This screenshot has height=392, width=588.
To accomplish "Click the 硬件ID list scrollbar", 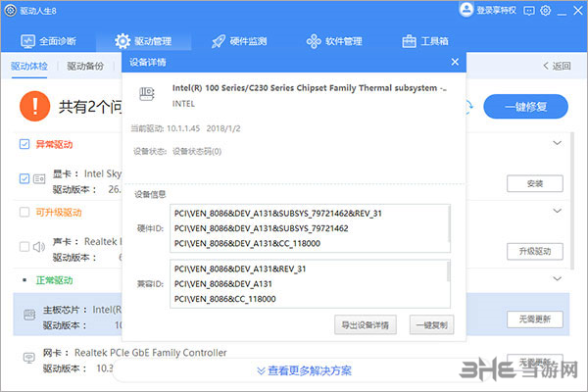I will (449, 224).
